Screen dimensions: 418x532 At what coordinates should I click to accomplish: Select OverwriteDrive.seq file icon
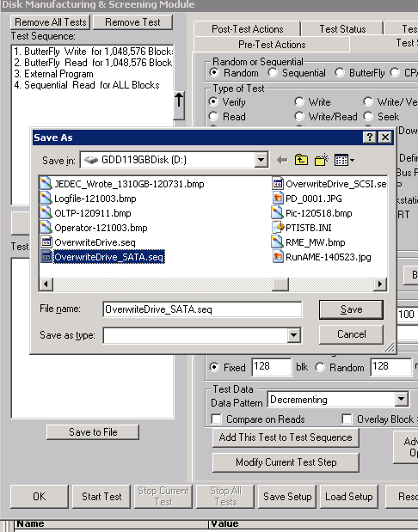click(x=46, y=242)
